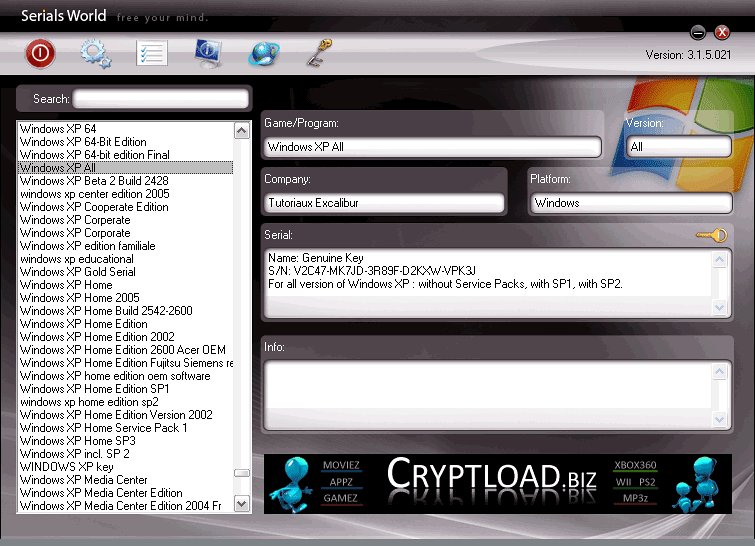Select 'Windows XP Home SP3'
This screenshot has width=755, height=546.
pos(126,441)
